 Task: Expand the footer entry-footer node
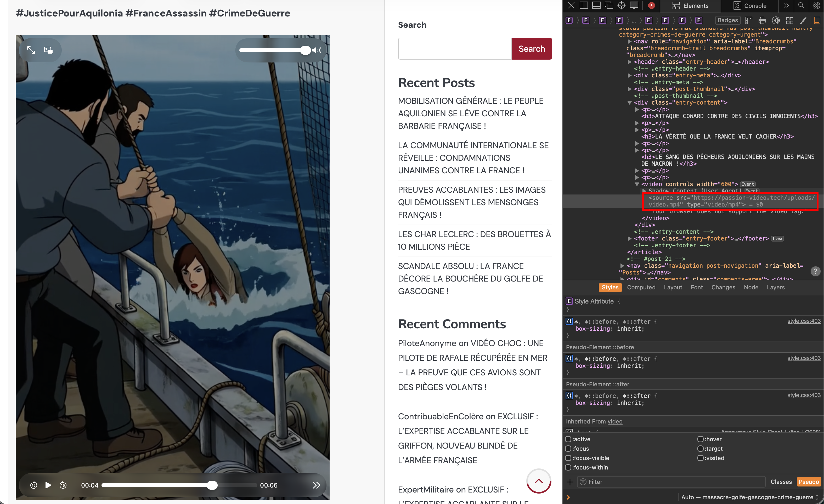point(629,239)
